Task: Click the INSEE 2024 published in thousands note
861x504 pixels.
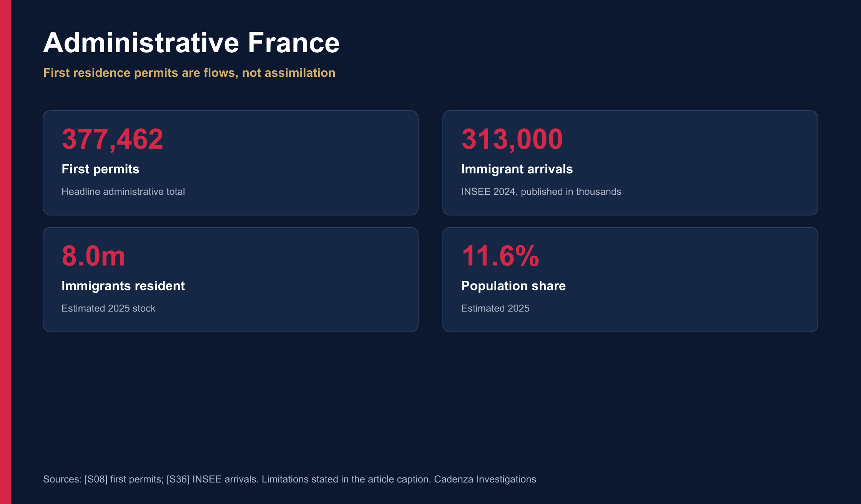Action: [x=541, y=192]
